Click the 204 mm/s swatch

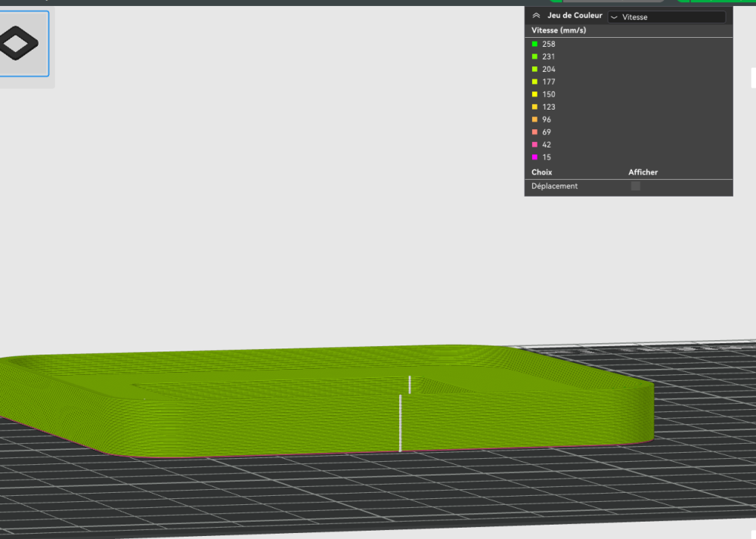pos(534,69)
